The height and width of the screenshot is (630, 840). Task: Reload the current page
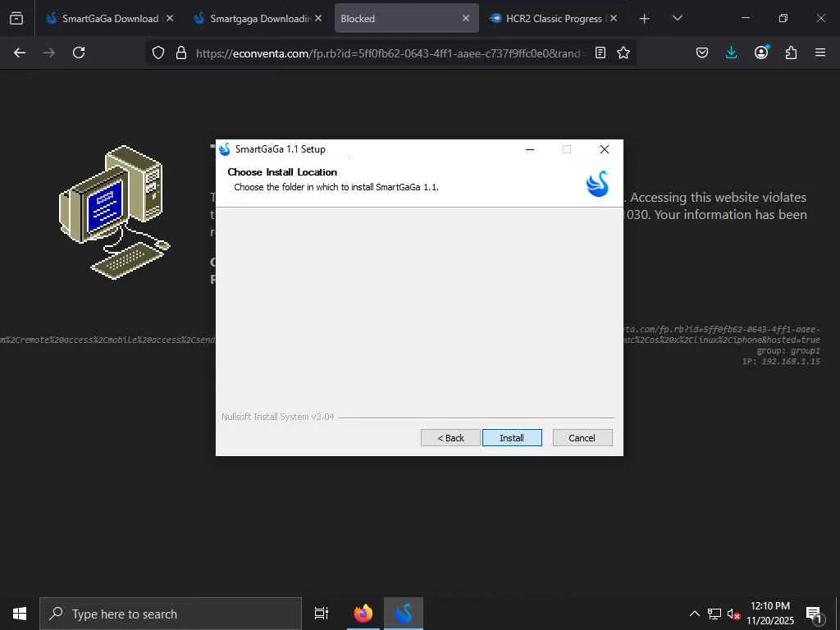[x=79, y=52]
